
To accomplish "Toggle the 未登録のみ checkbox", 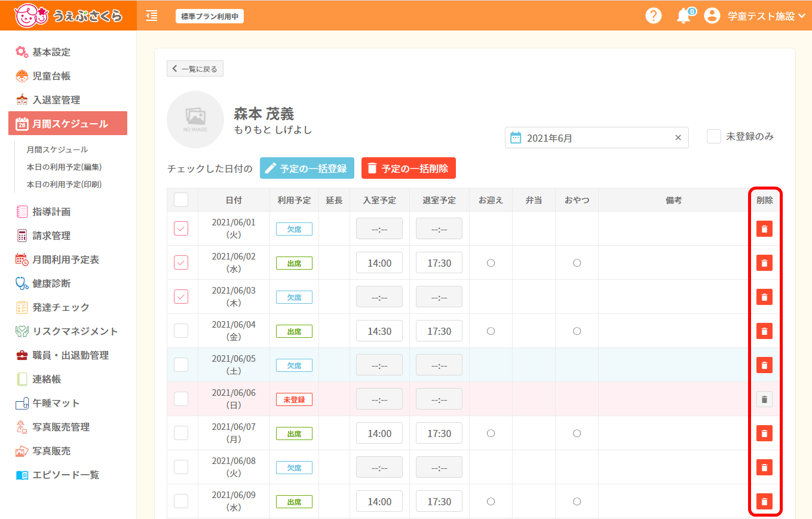I will (714, 136).
